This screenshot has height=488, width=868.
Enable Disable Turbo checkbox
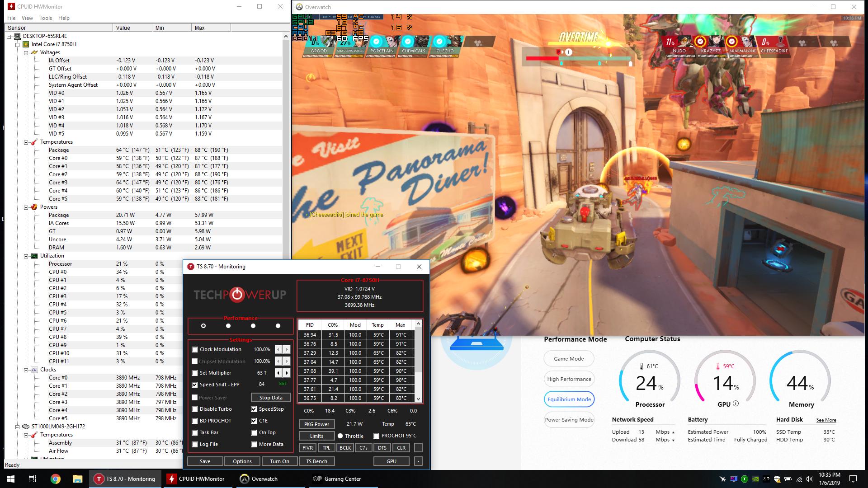click(x=195, y=409)
